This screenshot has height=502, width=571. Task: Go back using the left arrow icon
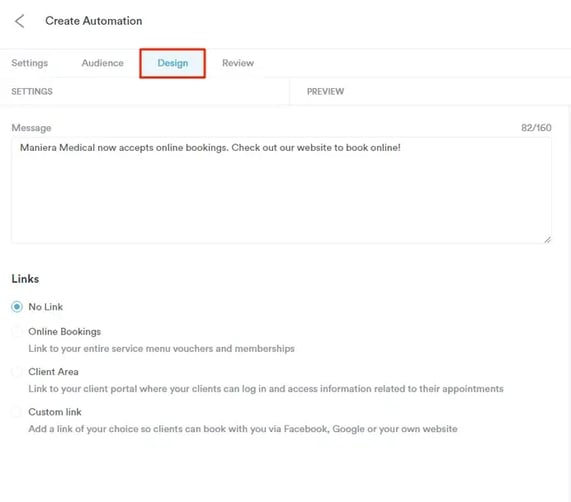click(x=20, y=21)
